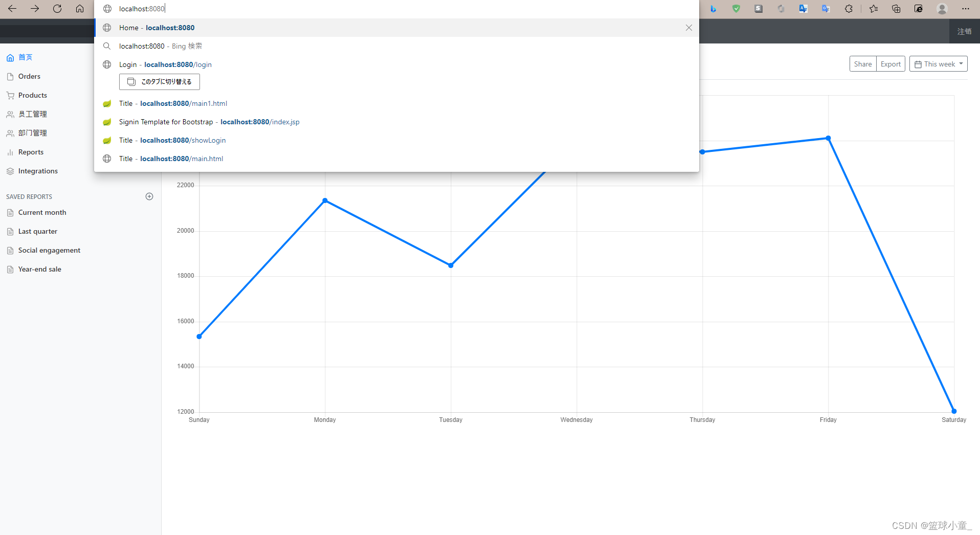Select the localhost:8080 Bing search suggestion

396,46
